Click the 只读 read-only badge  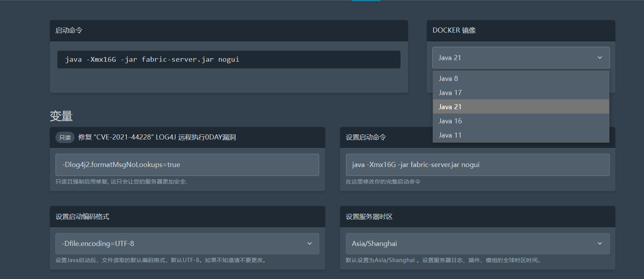pyautogui.click(x=65, y=137)
